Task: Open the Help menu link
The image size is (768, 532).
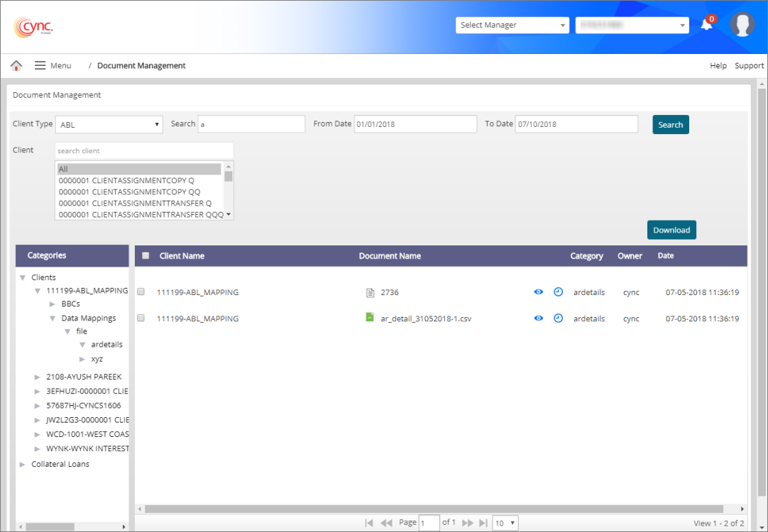Action: 718,66
